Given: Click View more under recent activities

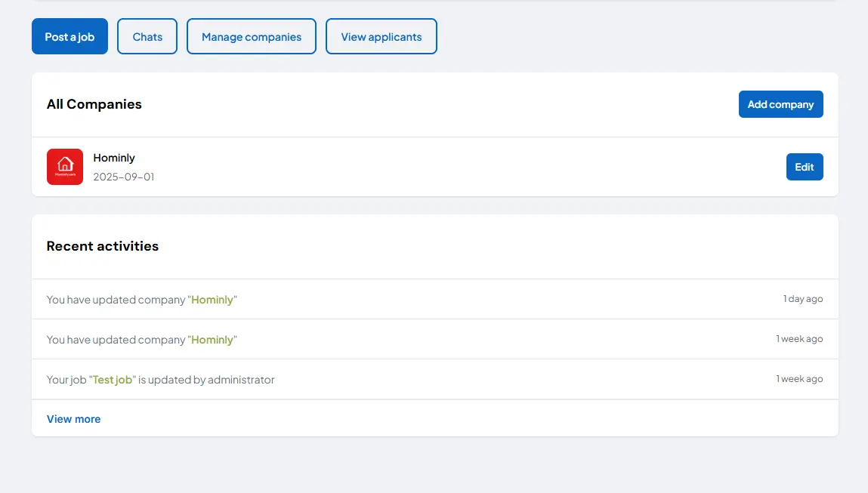Looking at the screenshot, I should (x=73, y=419).
